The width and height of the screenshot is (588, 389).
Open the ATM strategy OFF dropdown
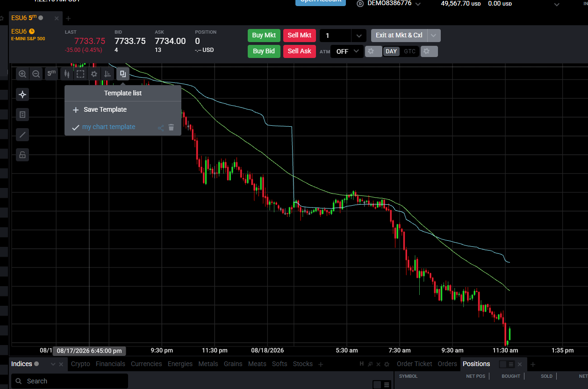pyautogui.click(x=347, y=51)
